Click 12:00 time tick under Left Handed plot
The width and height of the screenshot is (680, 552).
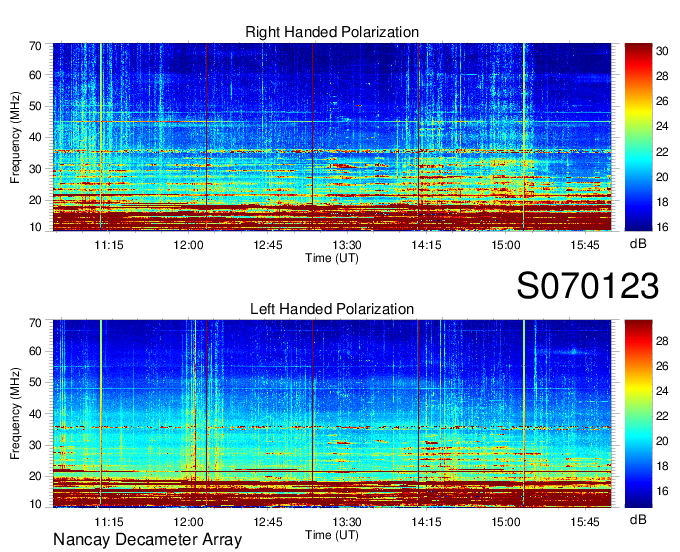coord(188,522)
